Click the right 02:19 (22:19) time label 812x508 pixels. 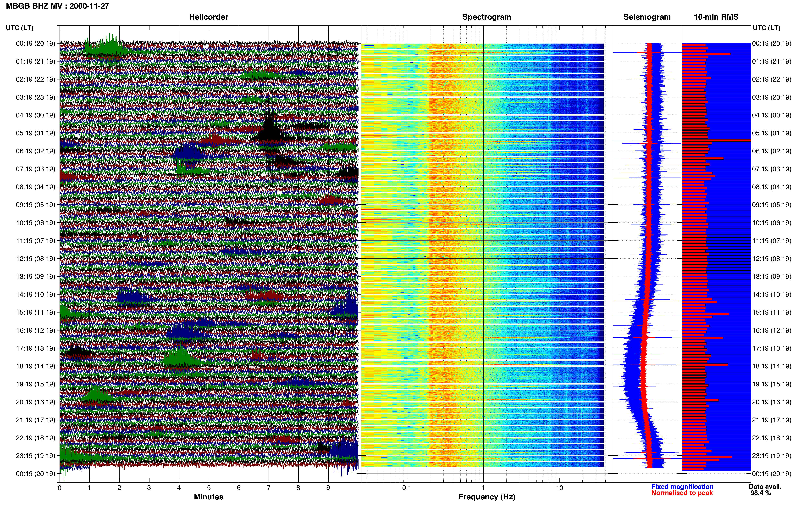(772, 79)
